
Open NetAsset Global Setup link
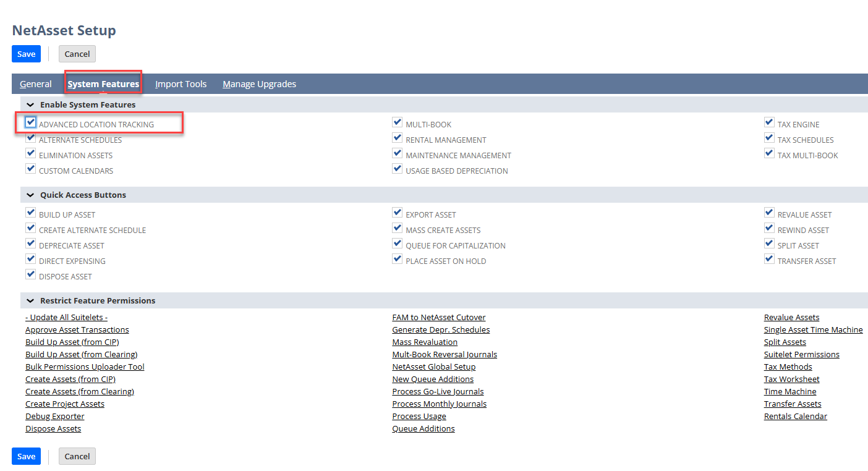click(434, 367)
